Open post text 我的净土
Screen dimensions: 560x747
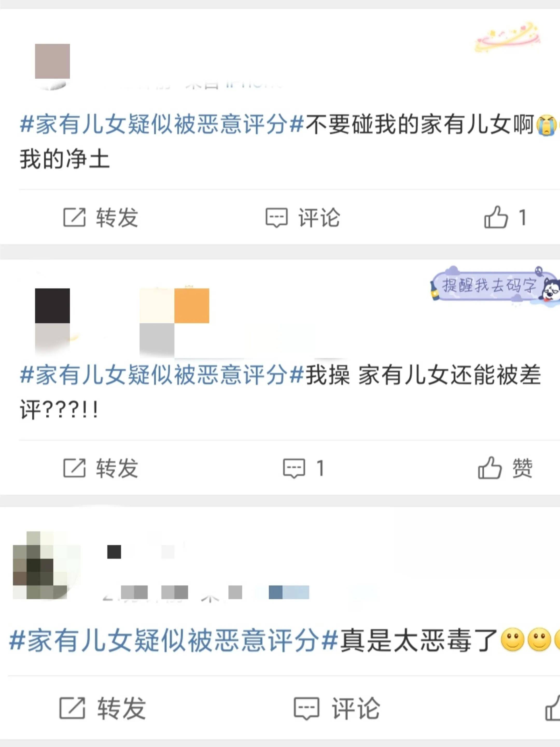(x=65, y=159)
